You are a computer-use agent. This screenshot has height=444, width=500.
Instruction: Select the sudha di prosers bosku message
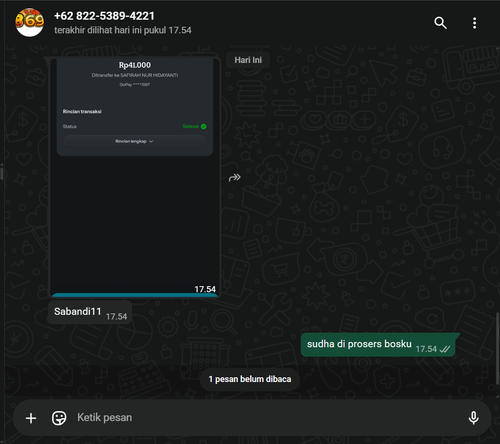pos(378,345)
